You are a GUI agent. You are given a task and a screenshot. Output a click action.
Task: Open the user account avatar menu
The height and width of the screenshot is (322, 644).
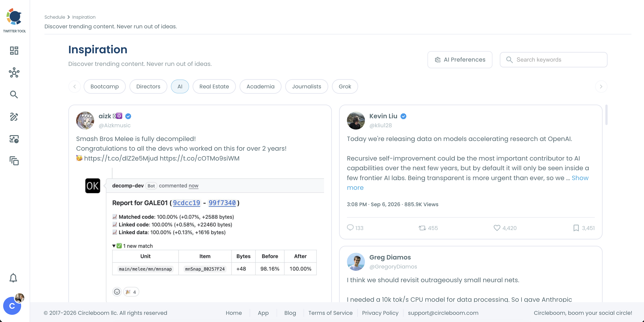[x=12, y=306]
